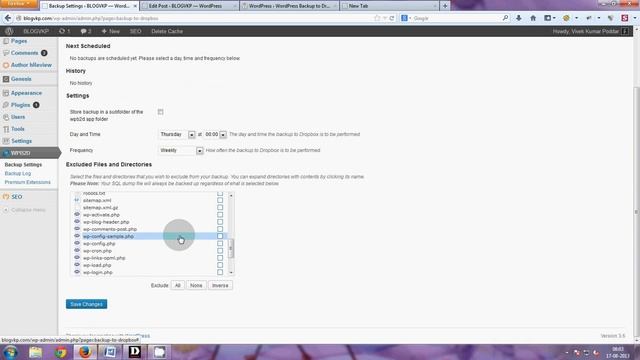Check the exclude box for wp-login.php
This screenshot has width=640, height=360.
click(x=220, y=272)
